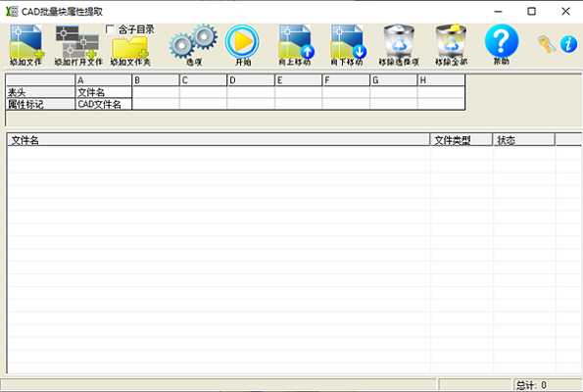The width and height of the screenshot is (583, 392).
Task: Click the 表头 row label
Action: (x=40, y=92)
